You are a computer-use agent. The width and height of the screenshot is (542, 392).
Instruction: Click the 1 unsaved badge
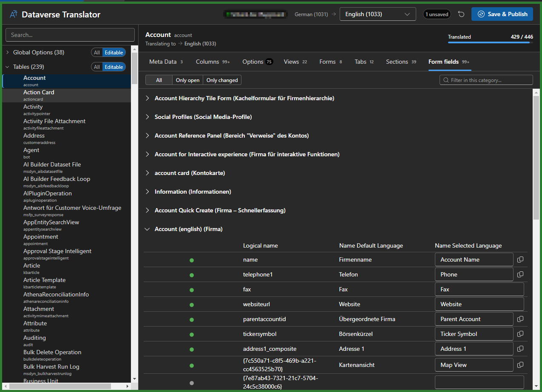click(x=437, y=14)
